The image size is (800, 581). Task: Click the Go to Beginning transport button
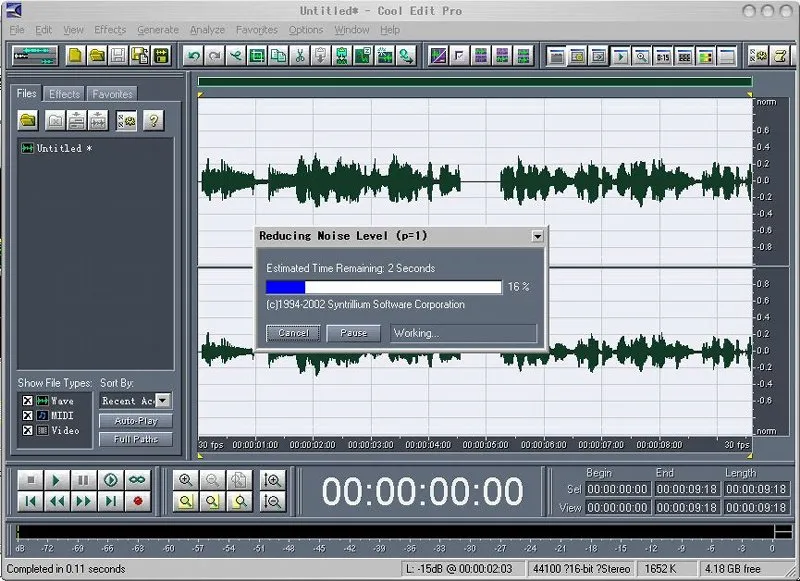(30, 501)
